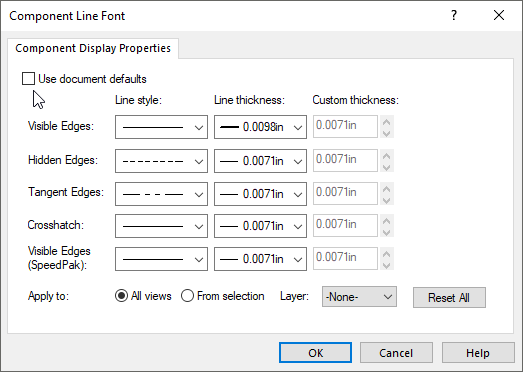
Task: Decrease Crosshatch custom thickness stepper
Action: (387, 232)
